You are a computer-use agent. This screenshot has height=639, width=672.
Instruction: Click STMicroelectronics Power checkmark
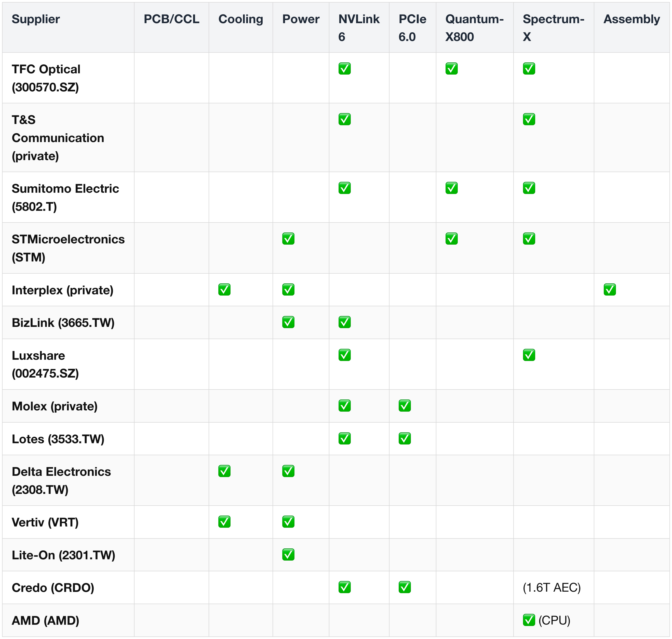pos(288,239)
